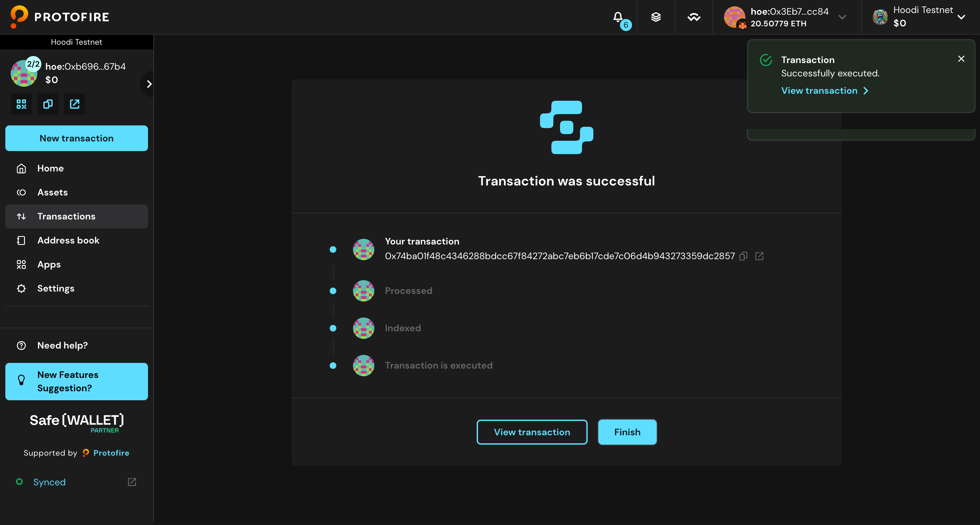Open Settings in the sidebar
This screenshot has height=525, width=980.
(x=56, y=288)
